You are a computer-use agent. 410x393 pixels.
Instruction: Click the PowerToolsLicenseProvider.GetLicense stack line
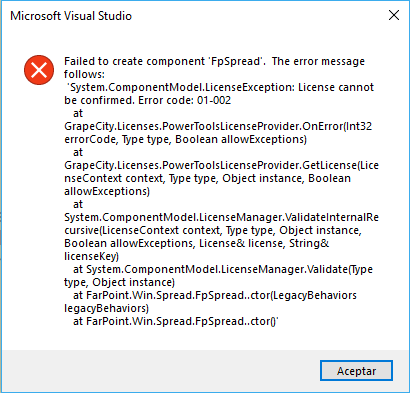click(221, 165)
